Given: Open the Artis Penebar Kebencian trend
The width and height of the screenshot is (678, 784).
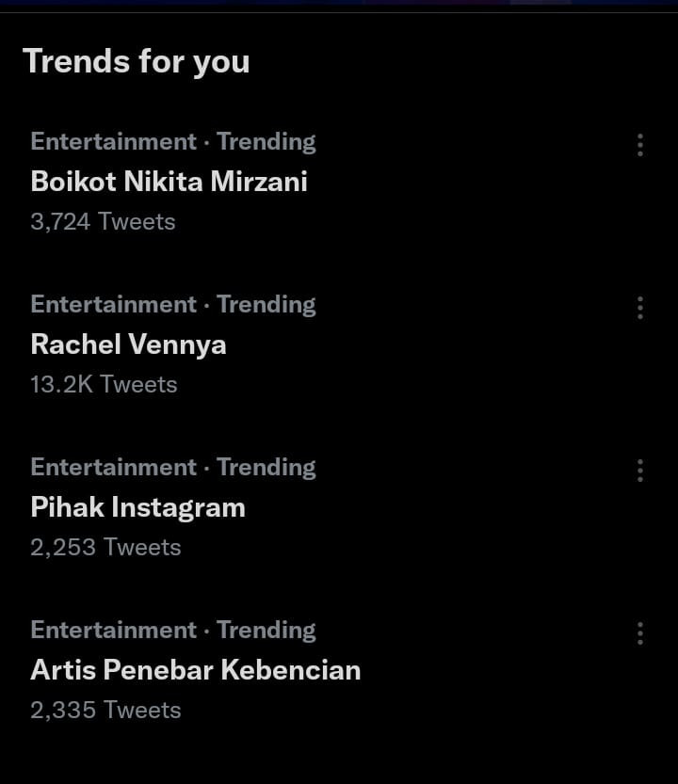Looking at the screenshot, I should (196, 670).
